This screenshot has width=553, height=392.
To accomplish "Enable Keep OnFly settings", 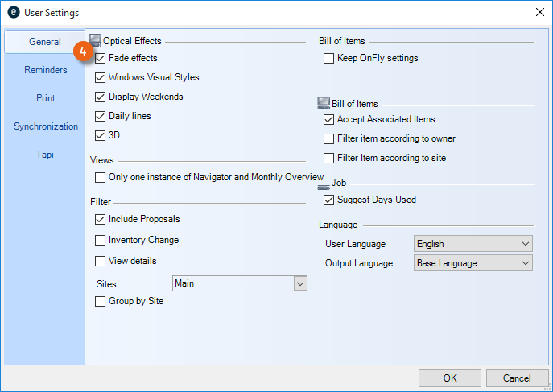I will (x=329, y=58).
